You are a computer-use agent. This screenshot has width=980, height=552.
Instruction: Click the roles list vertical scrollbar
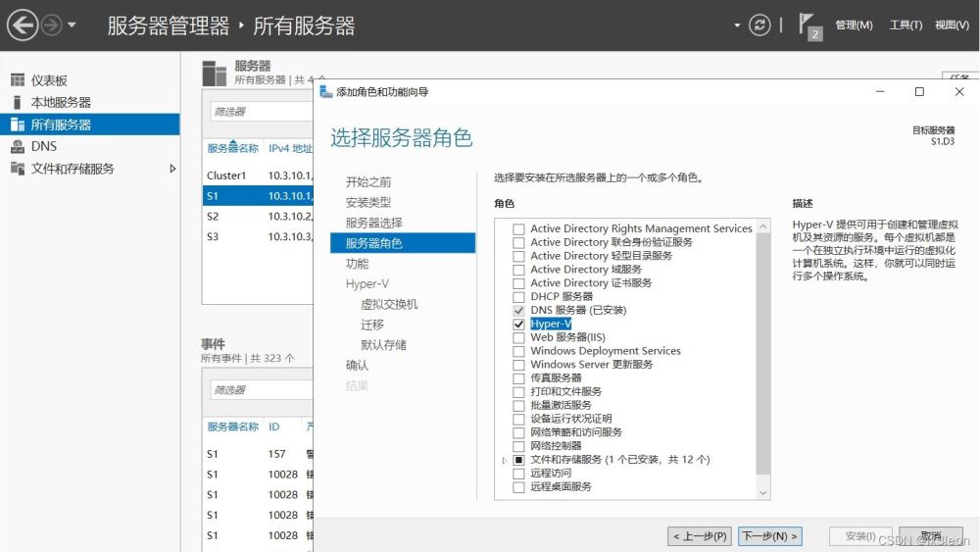click(763, 353)
